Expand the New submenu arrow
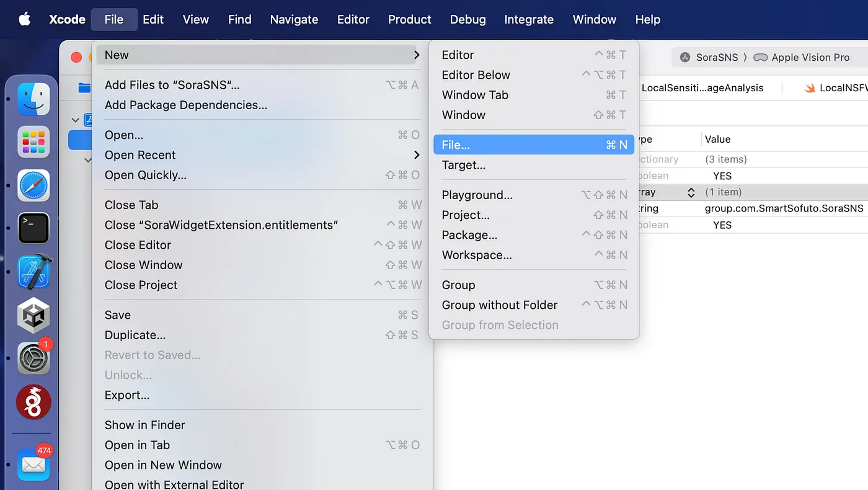The height and width of the screenshot is (490, 868). [x=417, y=55]
